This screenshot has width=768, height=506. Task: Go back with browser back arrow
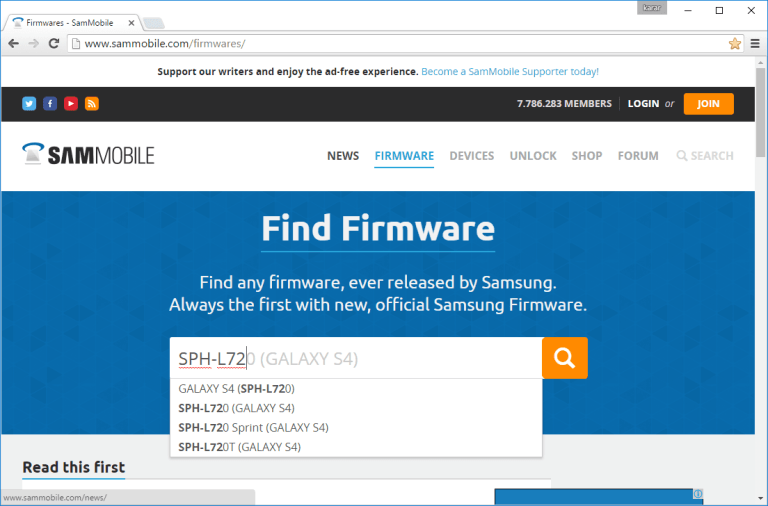[14, 44]
